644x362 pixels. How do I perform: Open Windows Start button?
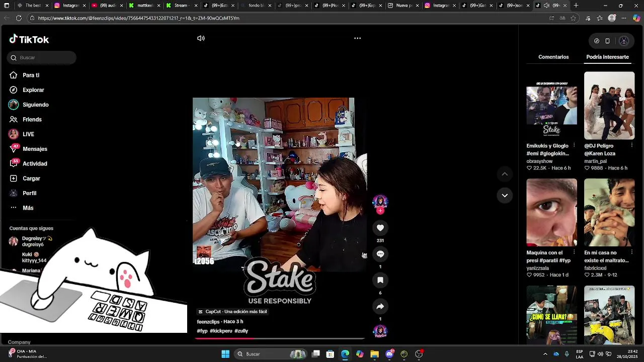(225, 354)
